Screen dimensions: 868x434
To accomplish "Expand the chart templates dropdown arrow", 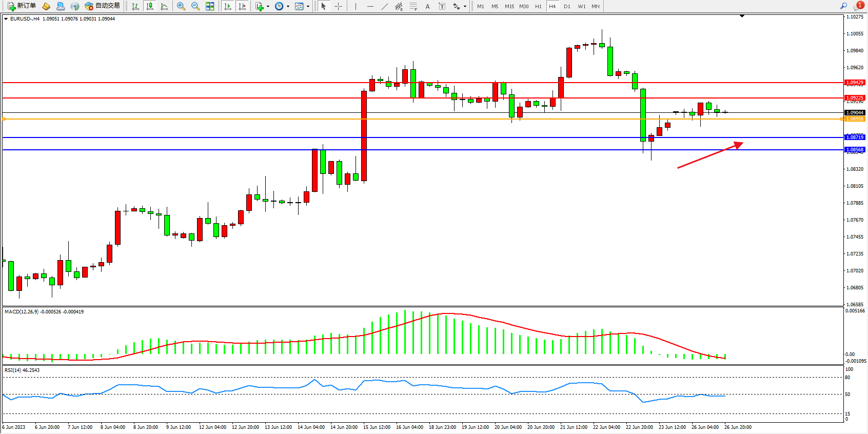I will pos(308,7).
